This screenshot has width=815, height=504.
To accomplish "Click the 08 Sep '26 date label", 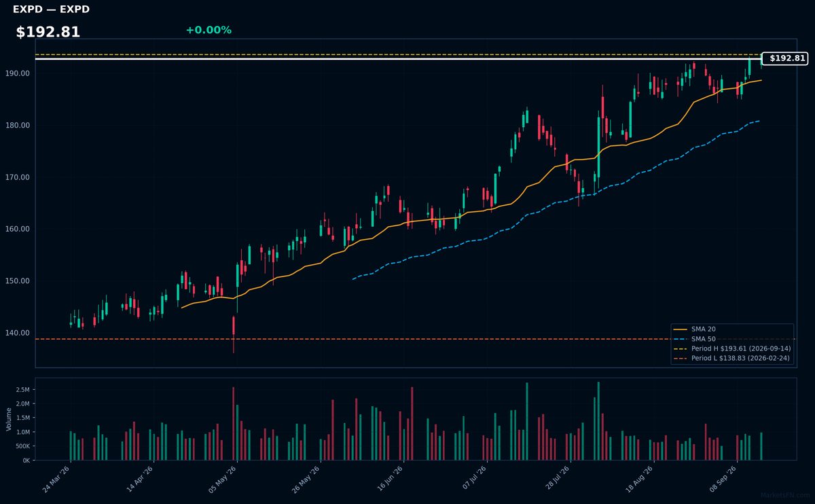I will click(723, 479).
